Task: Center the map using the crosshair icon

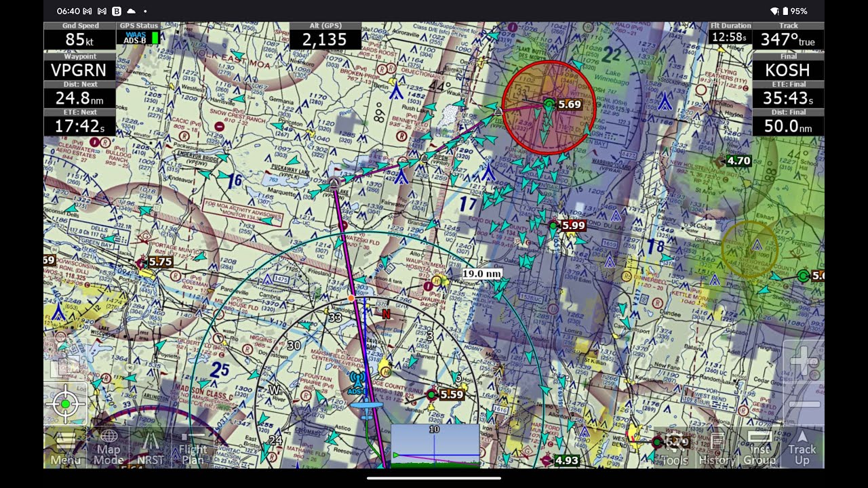Action: 65,404
